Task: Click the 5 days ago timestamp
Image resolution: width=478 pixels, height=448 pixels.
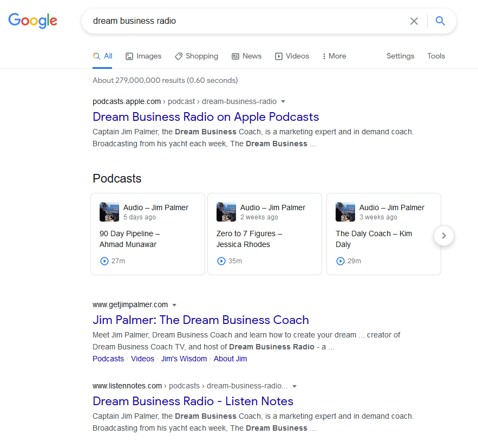Action: [139, 217]
